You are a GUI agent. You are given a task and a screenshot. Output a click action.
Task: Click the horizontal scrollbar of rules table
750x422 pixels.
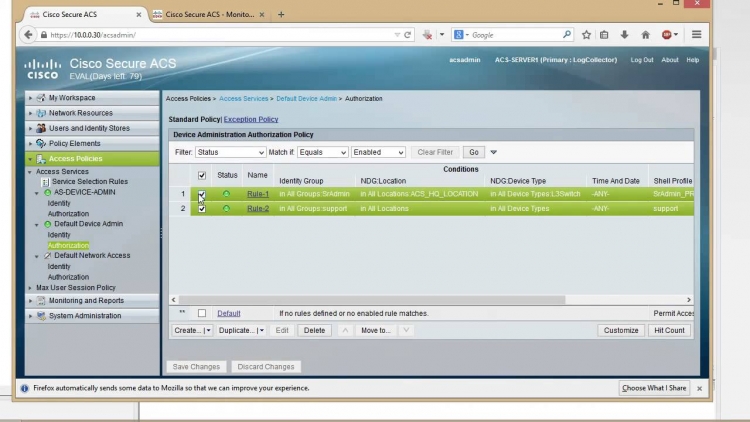click(x=372, y=300)
